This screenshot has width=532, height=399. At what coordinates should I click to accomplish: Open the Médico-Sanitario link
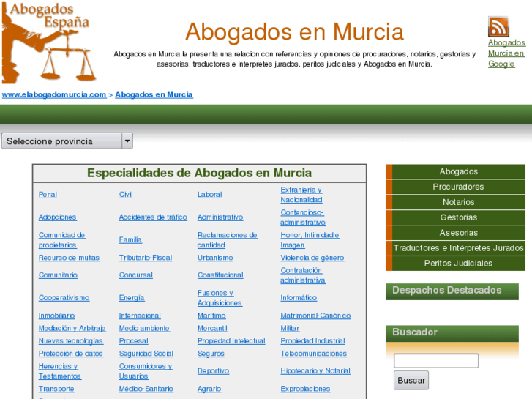pyautogui.click(x=146, y=389)
